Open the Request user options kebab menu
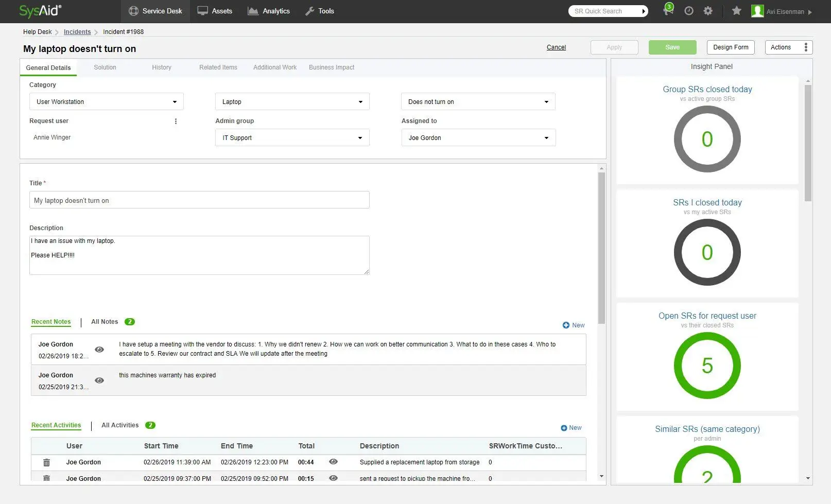The image size is (831, 504). 176,121
